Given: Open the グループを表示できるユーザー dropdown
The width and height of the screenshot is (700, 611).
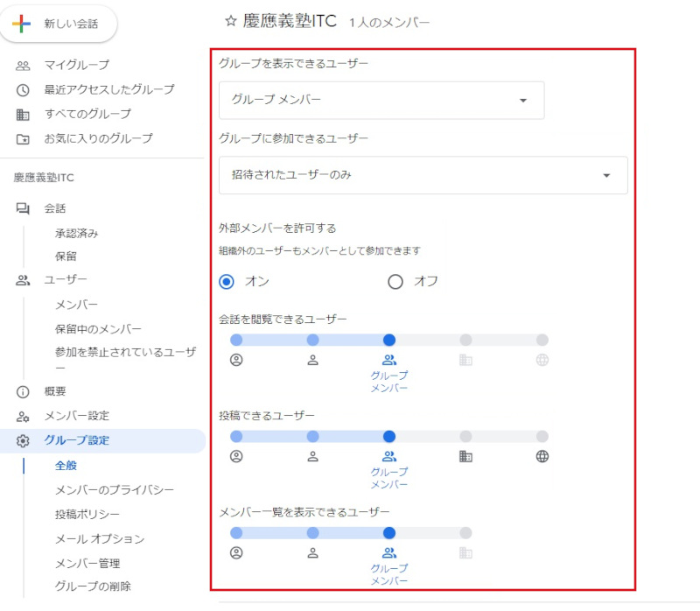Looking at the screenshot, I should [x=381, y=100].
